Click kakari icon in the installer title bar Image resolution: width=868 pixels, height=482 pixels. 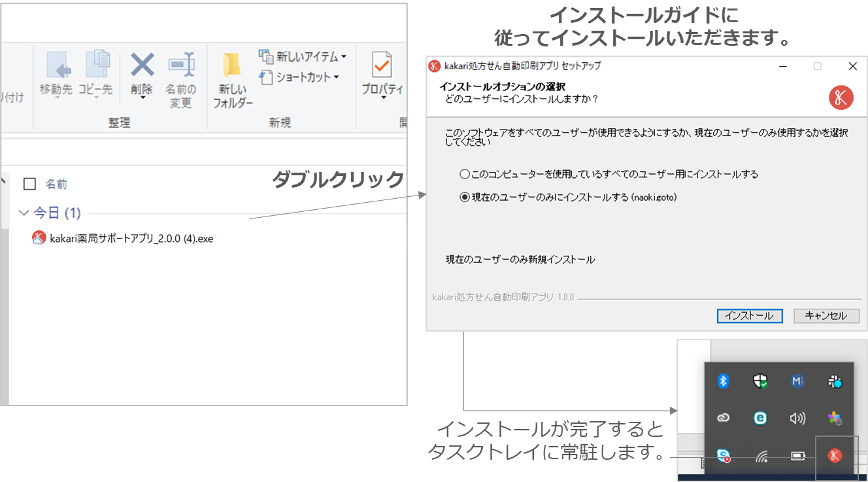[x=434, y=66]
